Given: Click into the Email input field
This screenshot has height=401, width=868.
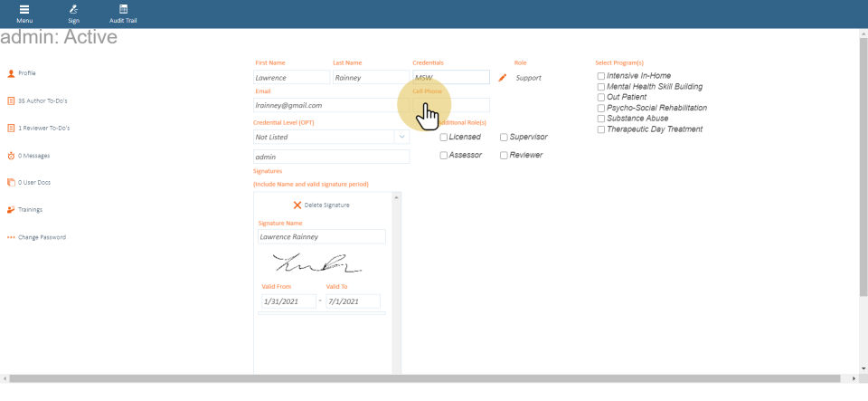Looking at the screenshot, I should (x=331, y=105).
